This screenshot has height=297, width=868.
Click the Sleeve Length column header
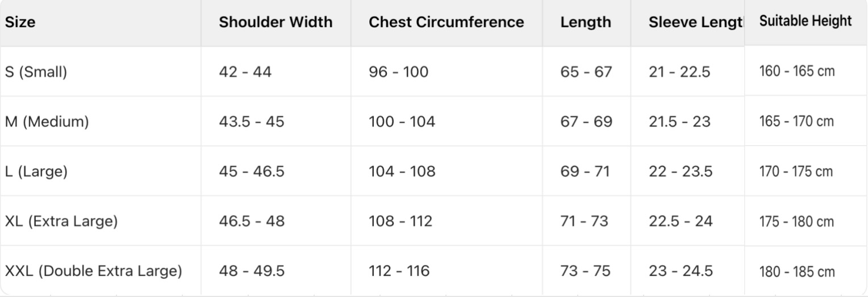[696, 23]
